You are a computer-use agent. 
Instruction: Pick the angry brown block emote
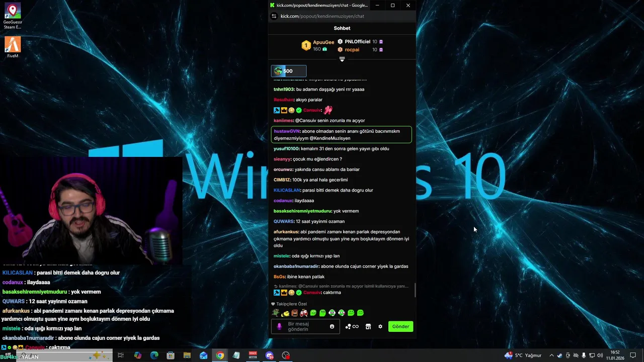pos(294,313)
